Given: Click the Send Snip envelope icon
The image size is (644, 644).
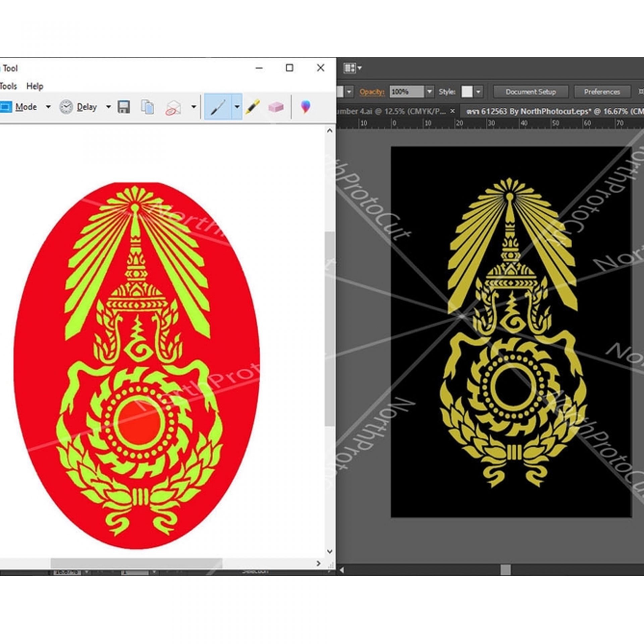Looking at the screenshot, I should [173, 108].
